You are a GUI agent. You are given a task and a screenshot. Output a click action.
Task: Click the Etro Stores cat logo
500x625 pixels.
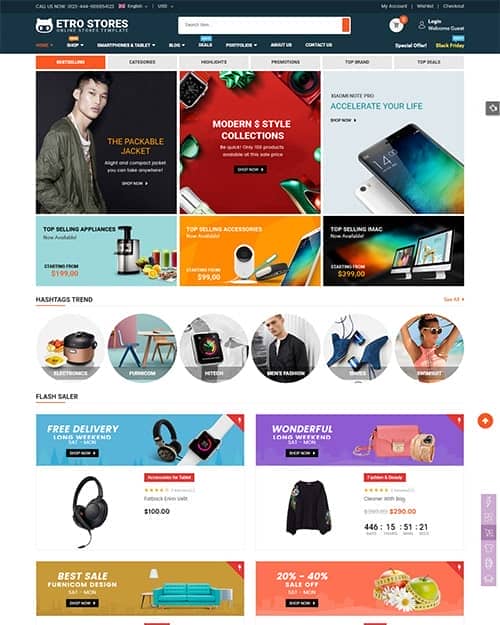(x=44, y=26)
